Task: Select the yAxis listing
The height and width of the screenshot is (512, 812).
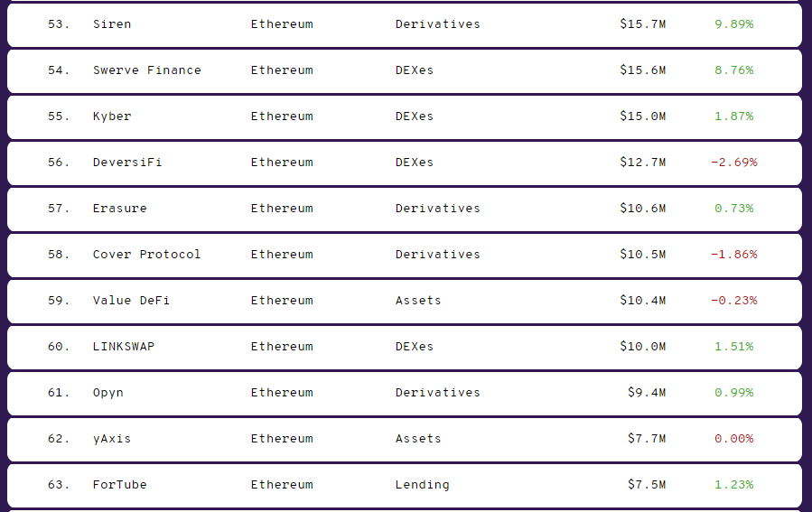Action: coord(112,439)
